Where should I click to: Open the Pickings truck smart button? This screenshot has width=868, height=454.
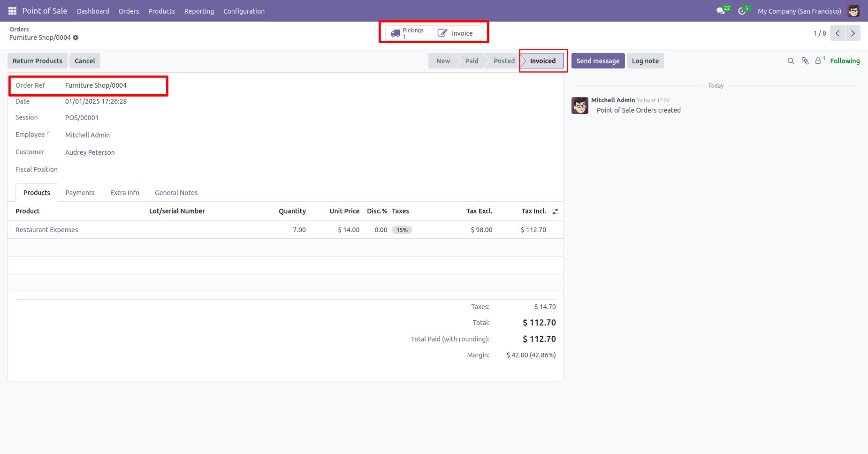pos(410,33)
